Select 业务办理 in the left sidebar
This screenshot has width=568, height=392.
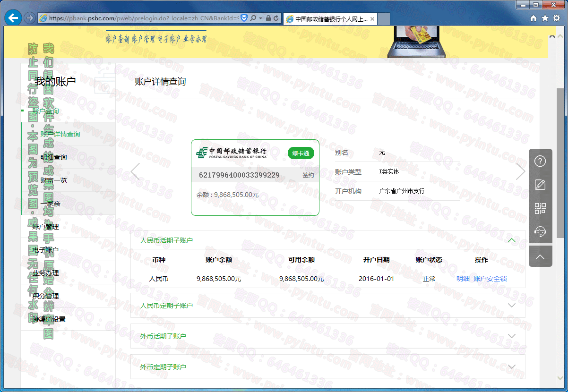(46, 273)
